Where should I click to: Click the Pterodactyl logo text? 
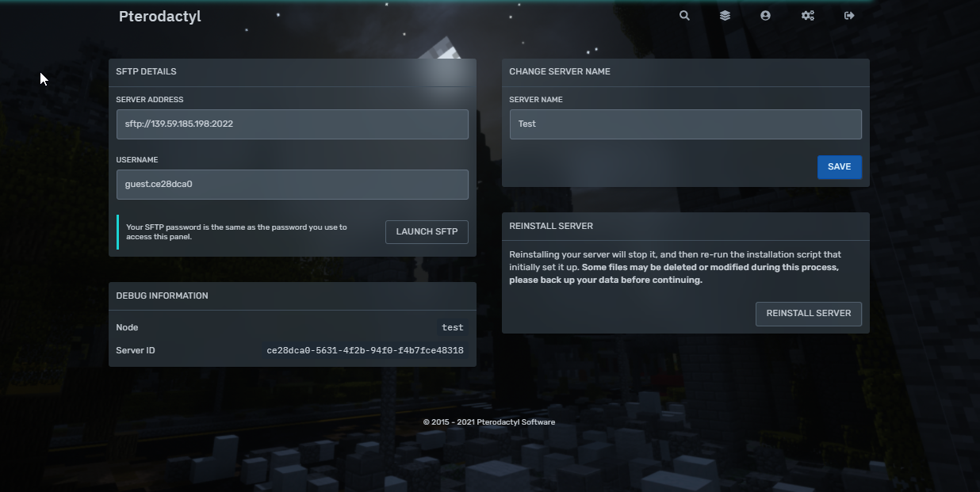pos(159,17)
